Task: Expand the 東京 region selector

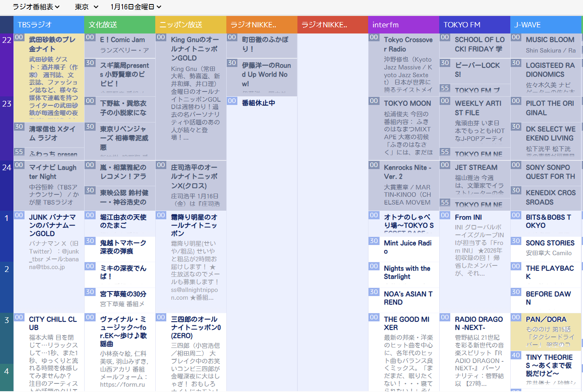Action: pos(87,7)
